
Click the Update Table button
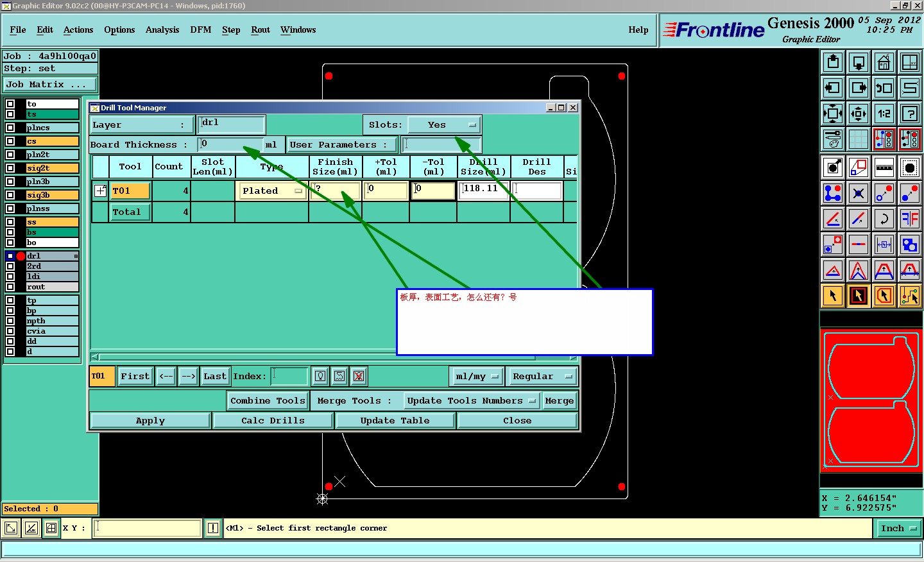(395, 421)
